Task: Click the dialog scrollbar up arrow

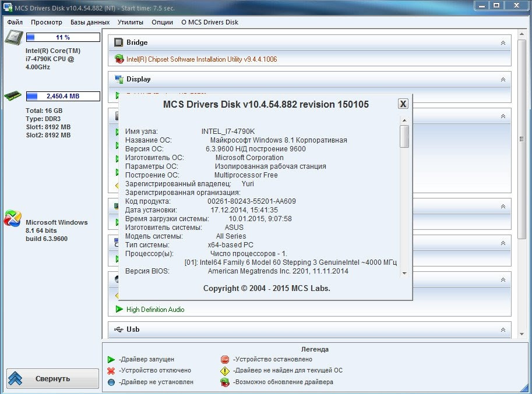Action: click(x=404, y=120)
